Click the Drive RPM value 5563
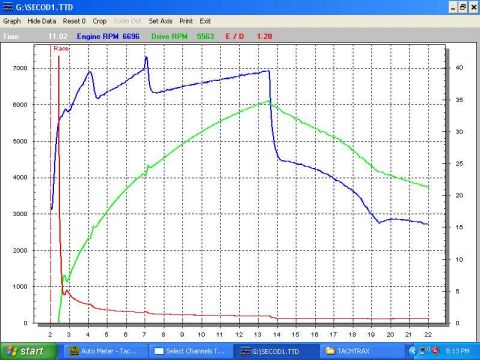 (205, 36)
